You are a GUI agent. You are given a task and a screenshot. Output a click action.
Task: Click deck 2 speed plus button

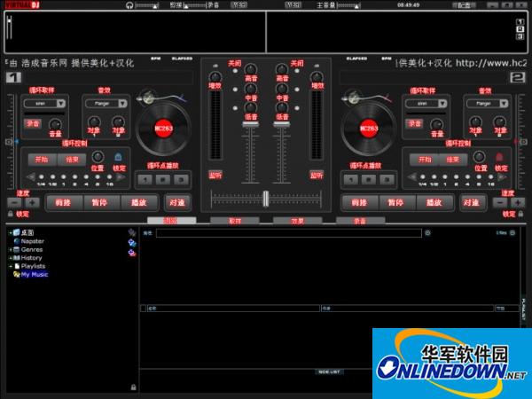pyautogui.click(x=518, y=203)
